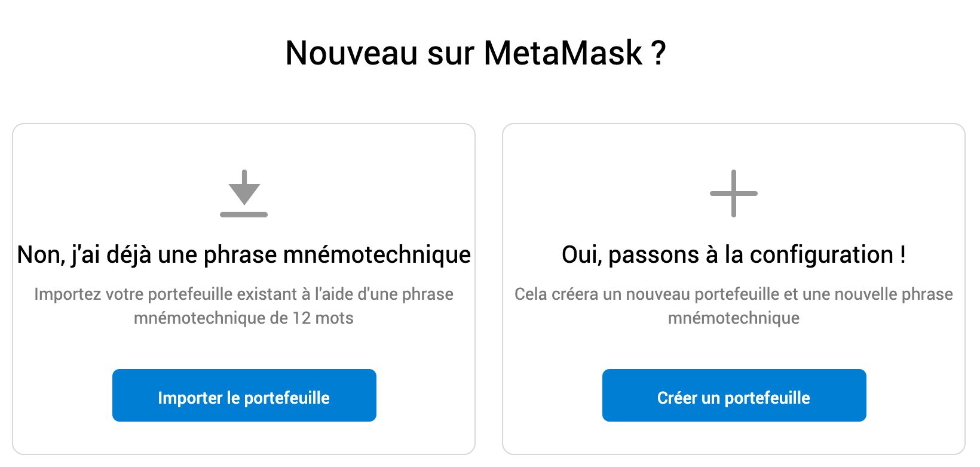Click the question mark in the page title
This screenshot has height=467, width=980.
[659, 53]
